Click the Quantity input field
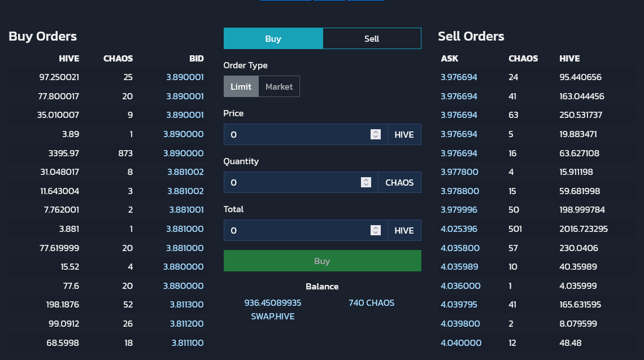 [301, 182]
